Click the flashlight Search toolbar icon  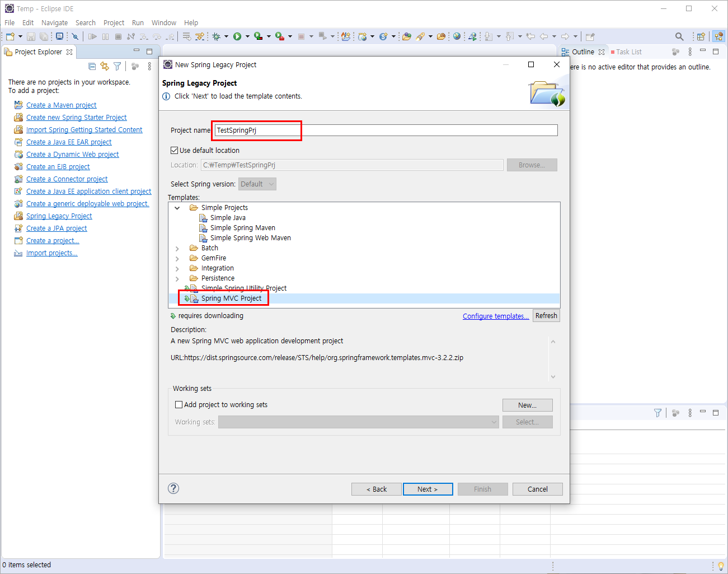pos(420,36)
